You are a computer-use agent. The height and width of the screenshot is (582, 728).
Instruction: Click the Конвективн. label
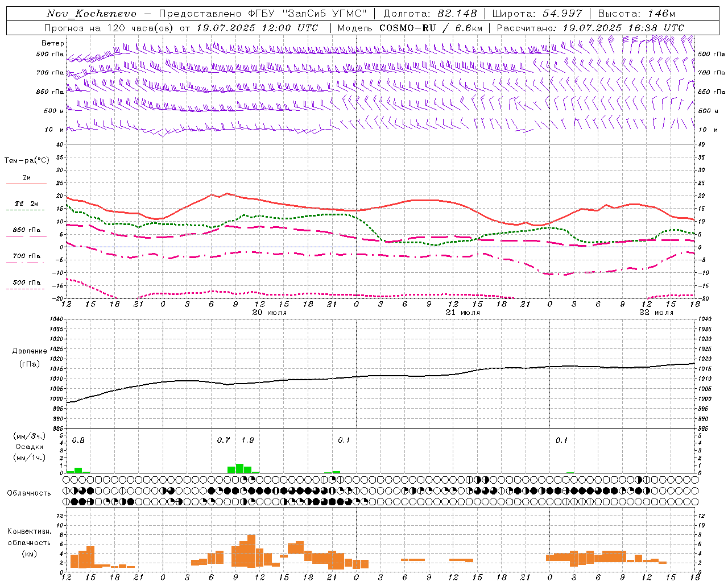click(29, 531)
